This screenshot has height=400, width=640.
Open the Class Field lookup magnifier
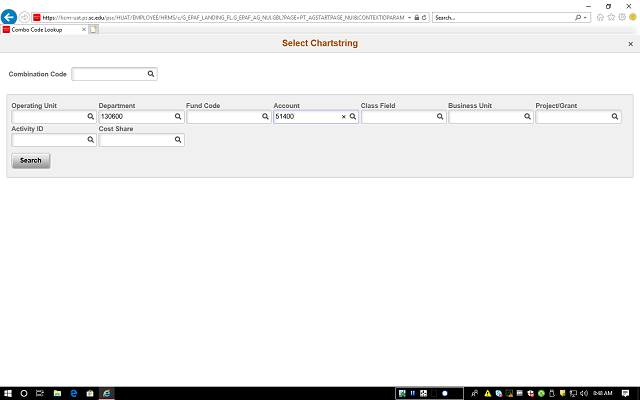point(440,116)
